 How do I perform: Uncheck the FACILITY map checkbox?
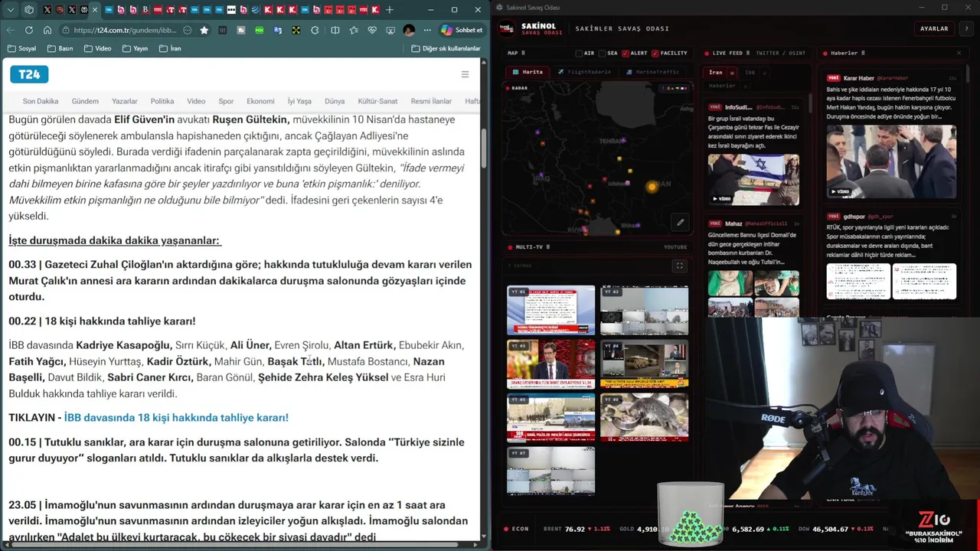tap(655, 54)
